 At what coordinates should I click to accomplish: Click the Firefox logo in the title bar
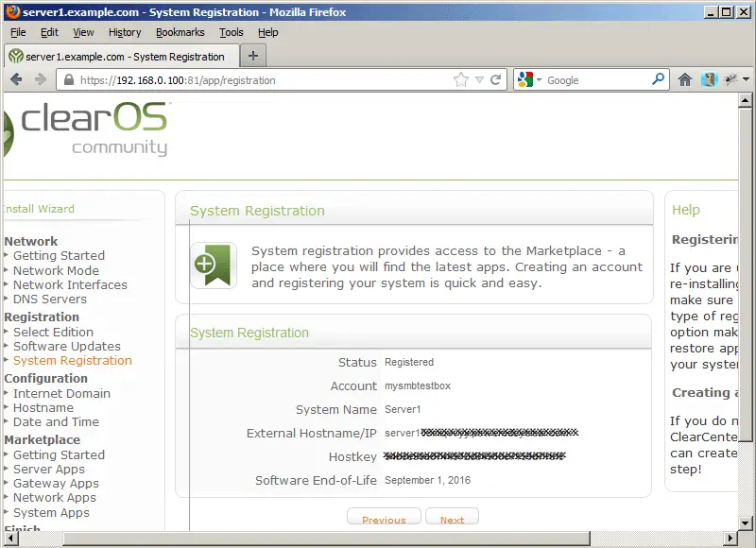click(x=13, y=11)
